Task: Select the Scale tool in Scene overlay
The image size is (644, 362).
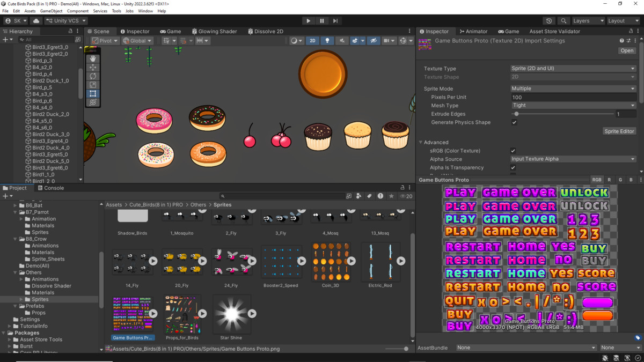Action: pos(93,85)
